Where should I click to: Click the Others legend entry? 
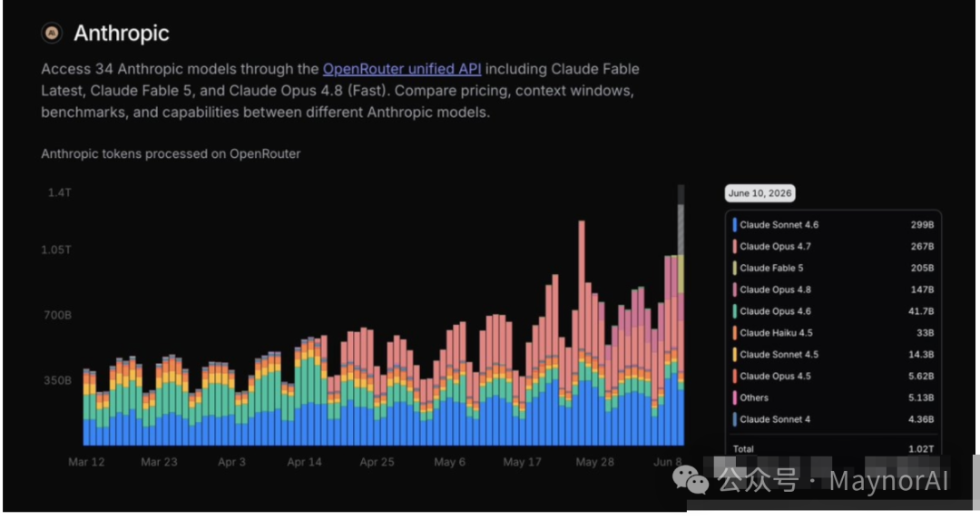pyautogui.click(x=834, y=397)
